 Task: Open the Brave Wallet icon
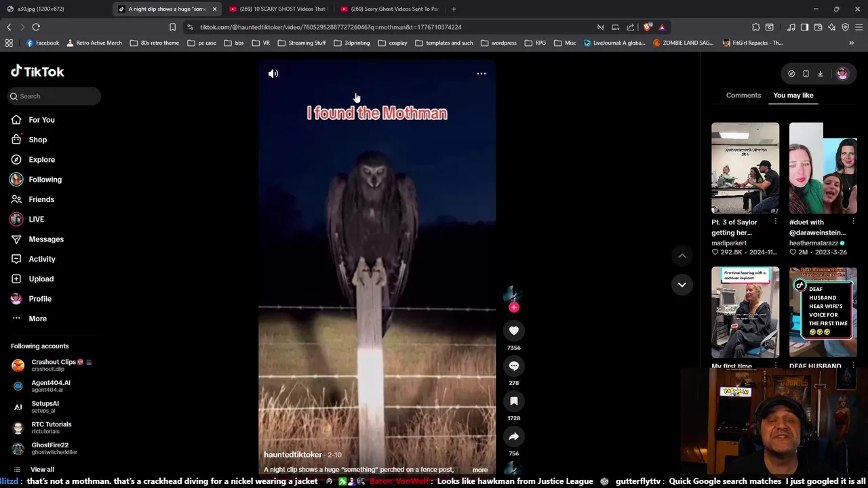[x=818, y=27]
